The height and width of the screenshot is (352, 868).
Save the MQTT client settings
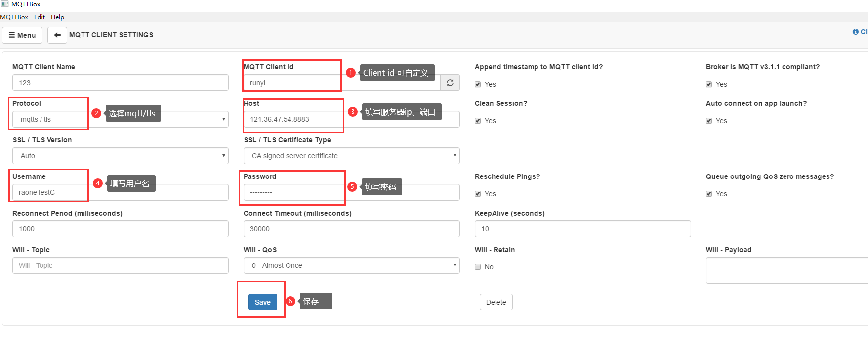click(262, 302)
